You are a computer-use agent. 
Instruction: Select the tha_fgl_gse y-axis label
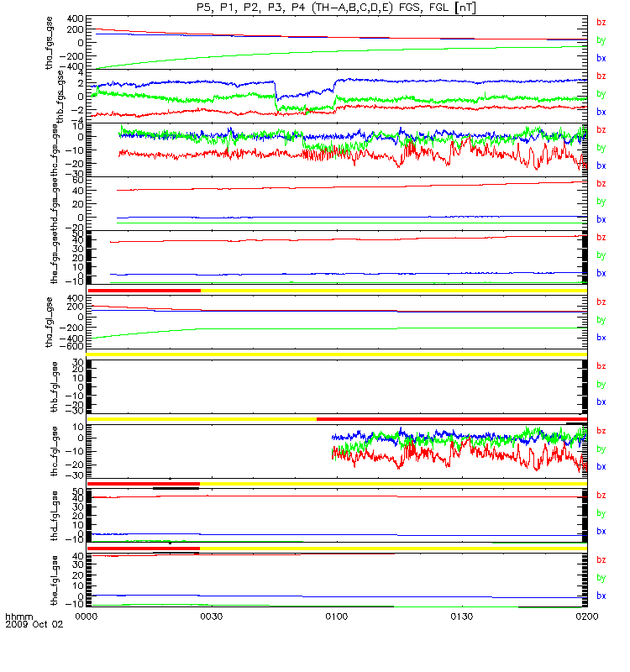click(x=50, y=323)
